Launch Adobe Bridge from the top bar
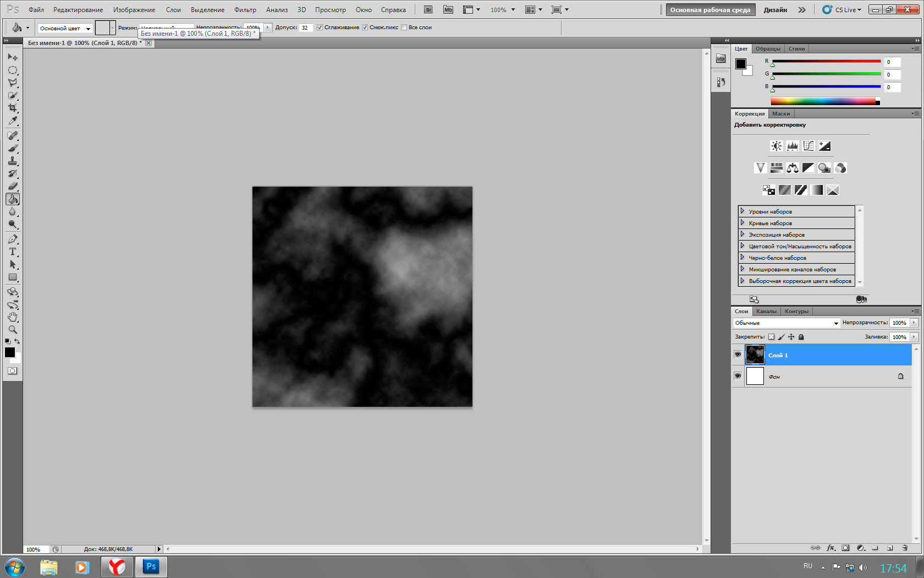The width and height of the screenshot is (924, 578). [x=428, y=10]
